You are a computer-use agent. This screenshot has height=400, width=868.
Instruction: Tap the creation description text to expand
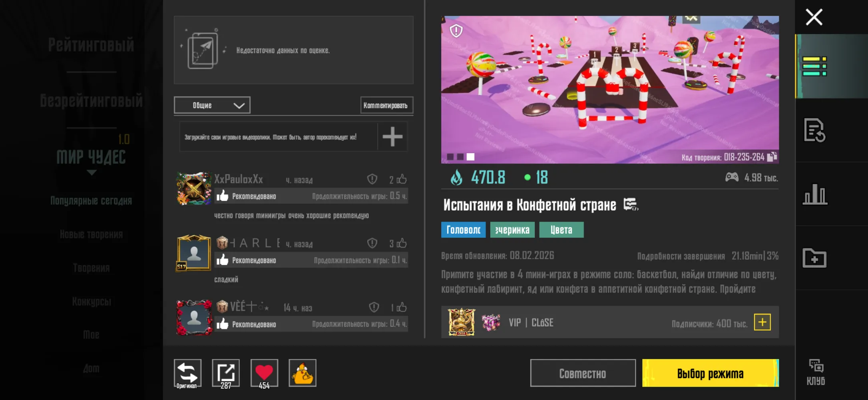(x=609, y=282)
